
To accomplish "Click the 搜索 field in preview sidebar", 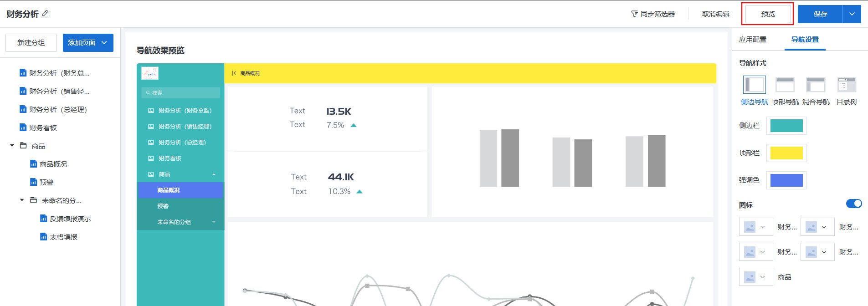I will [x=180, y=93].
